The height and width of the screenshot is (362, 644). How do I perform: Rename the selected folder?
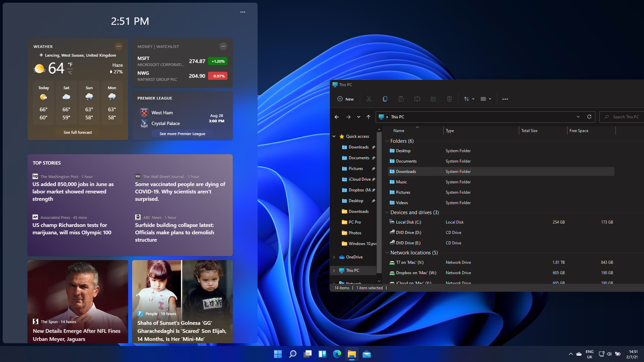pos(417,99)
